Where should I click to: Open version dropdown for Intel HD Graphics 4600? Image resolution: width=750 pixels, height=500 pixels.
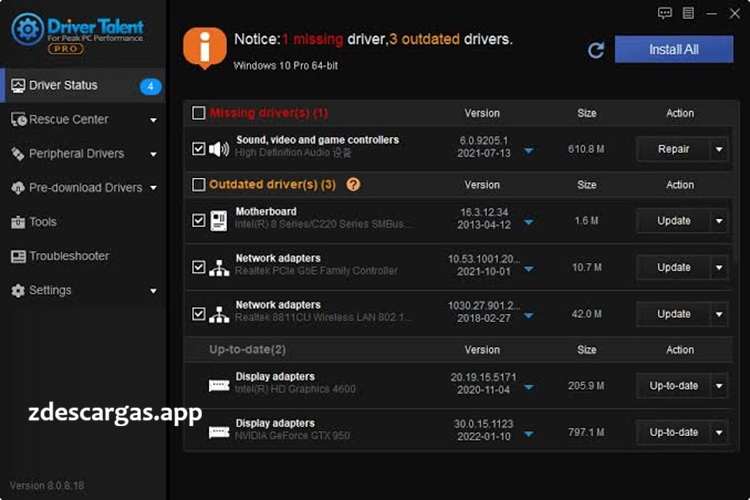(x=529, y=387)
